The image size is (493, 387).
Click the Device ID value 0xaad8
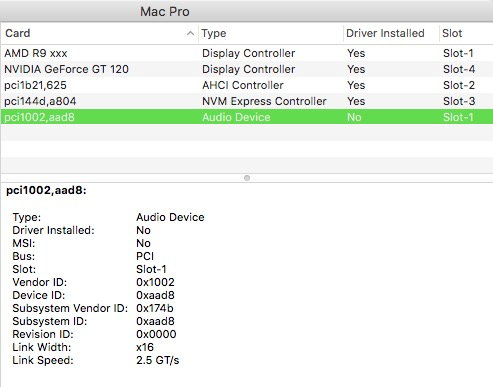(155, 295)
